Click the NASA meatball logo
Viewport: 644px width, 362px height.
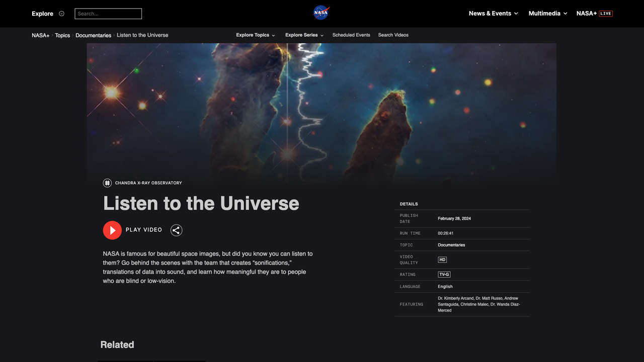pyautogui.click(x=321, y=13)
